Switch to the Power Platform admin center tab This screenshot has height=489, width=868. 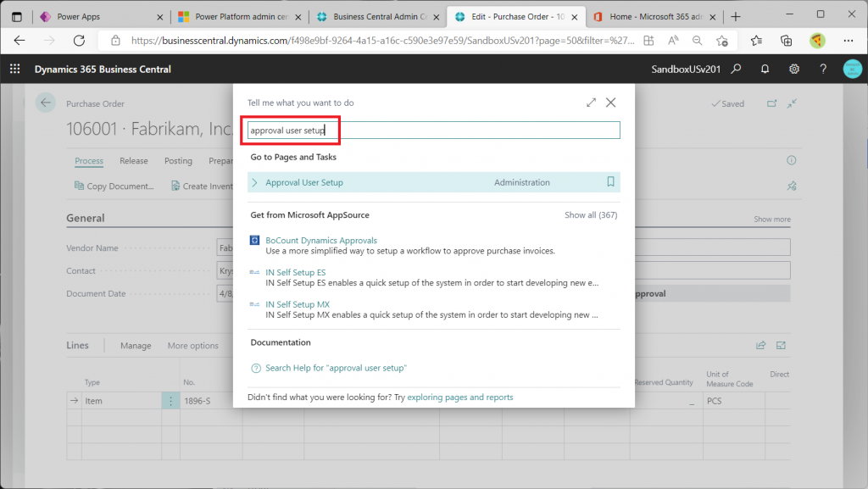pos(240,17)
